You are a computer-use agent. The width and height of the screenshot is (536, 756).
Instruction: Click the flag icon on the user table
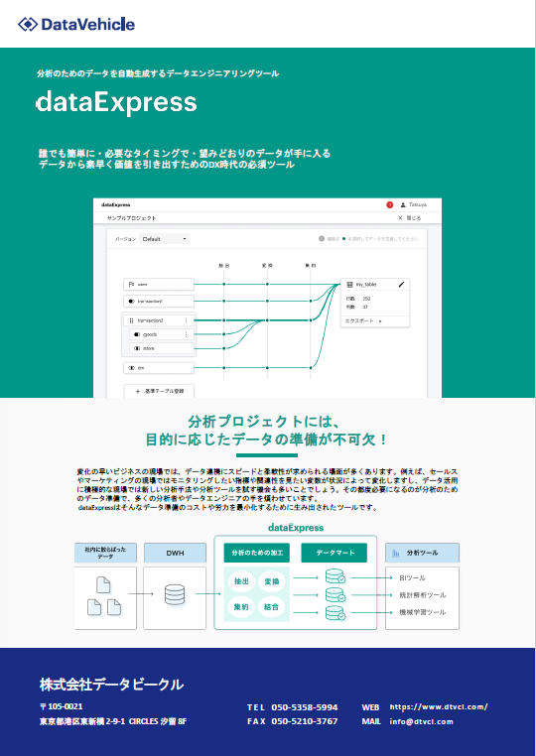click(131, 285)
